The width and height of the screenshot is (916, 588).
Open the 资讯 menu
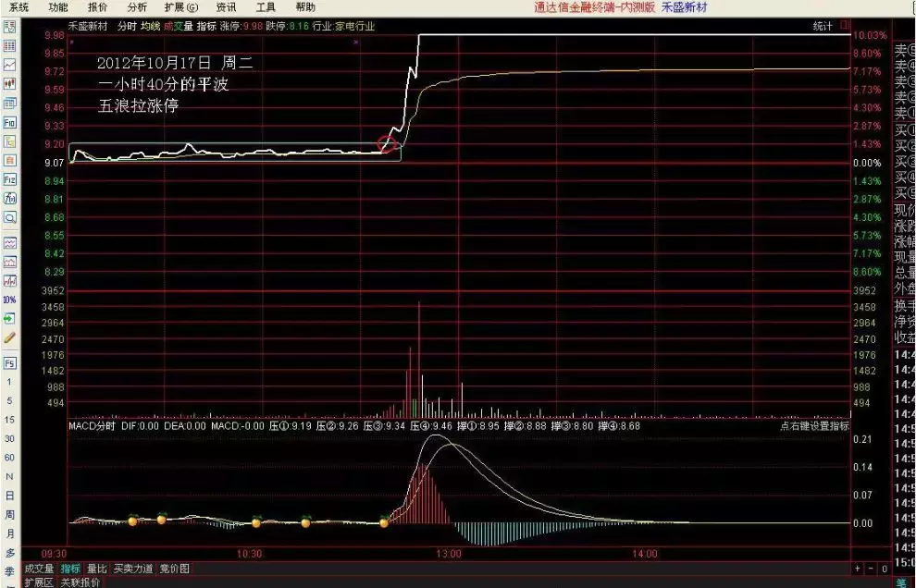click(226, 7)
